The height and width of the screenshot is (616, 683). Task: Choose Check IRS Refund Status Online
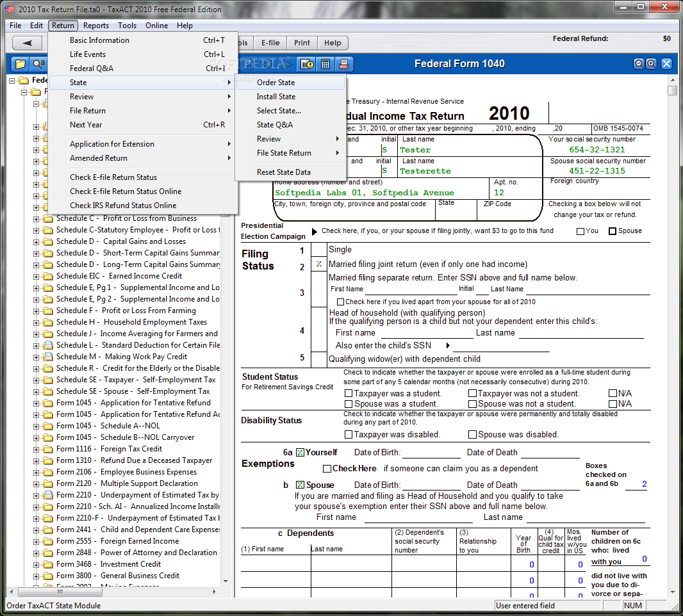tap(144, 205)
